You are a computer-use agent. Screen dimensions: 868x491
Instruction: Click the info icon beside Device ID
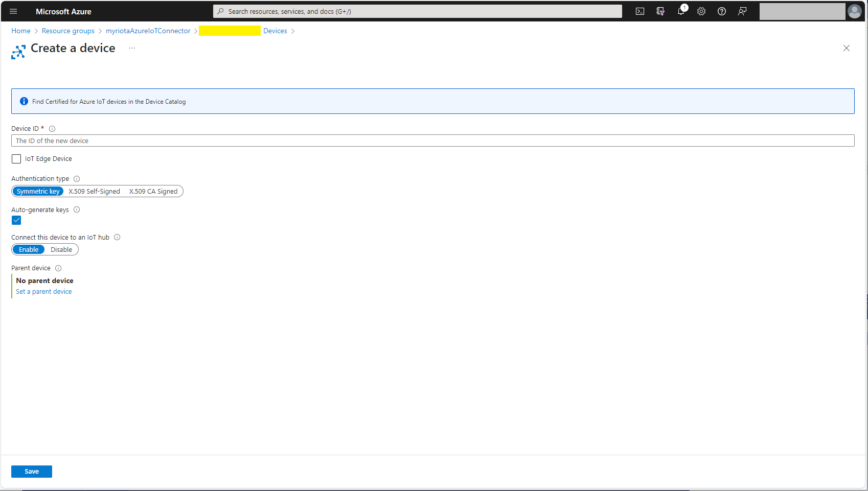[52, 129]
